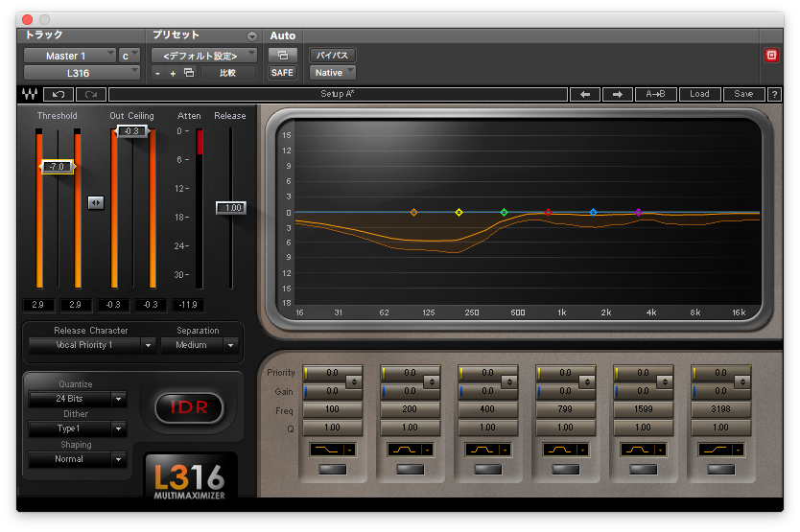
Task: Copy setup A to B
Action: coord(655,94)
